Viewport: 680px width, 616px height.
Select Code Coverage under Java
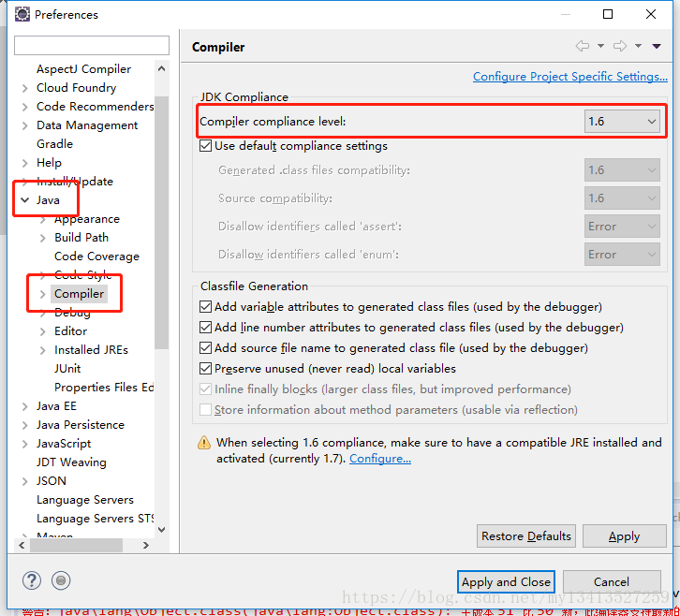[96, 257]
